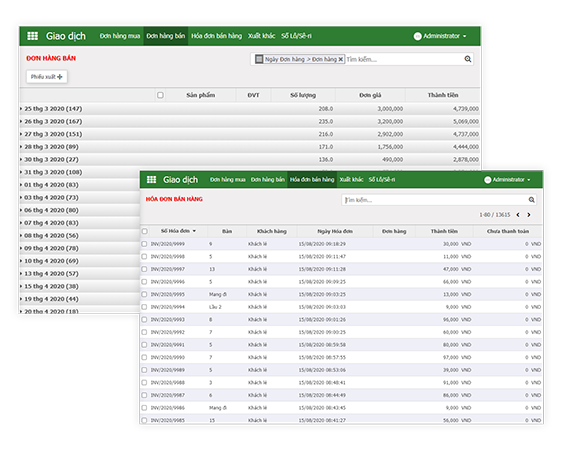Toggle select-all checkbox in Sản phẩm header
Image resolution: width=570 pixels, height=458 pixels.
tap(160, 95)
